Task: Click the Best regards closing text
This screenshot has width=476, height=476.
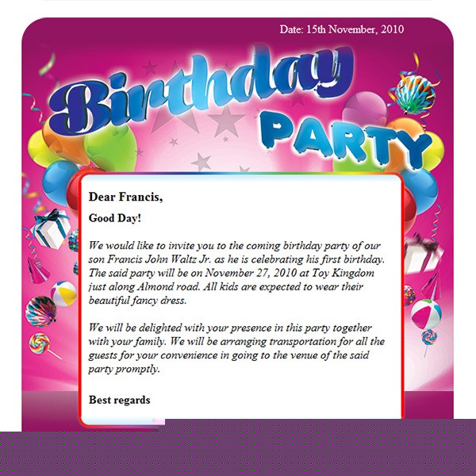Action: point(119,400)
